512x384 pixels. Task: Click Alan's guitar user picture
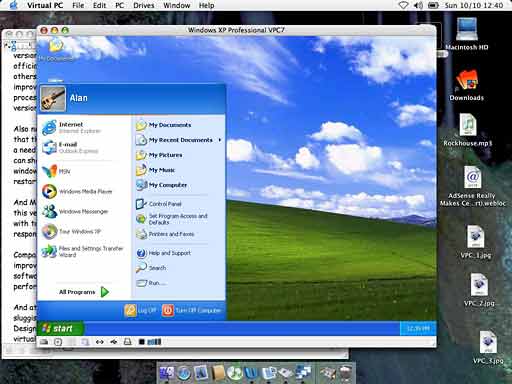point(53,98)
